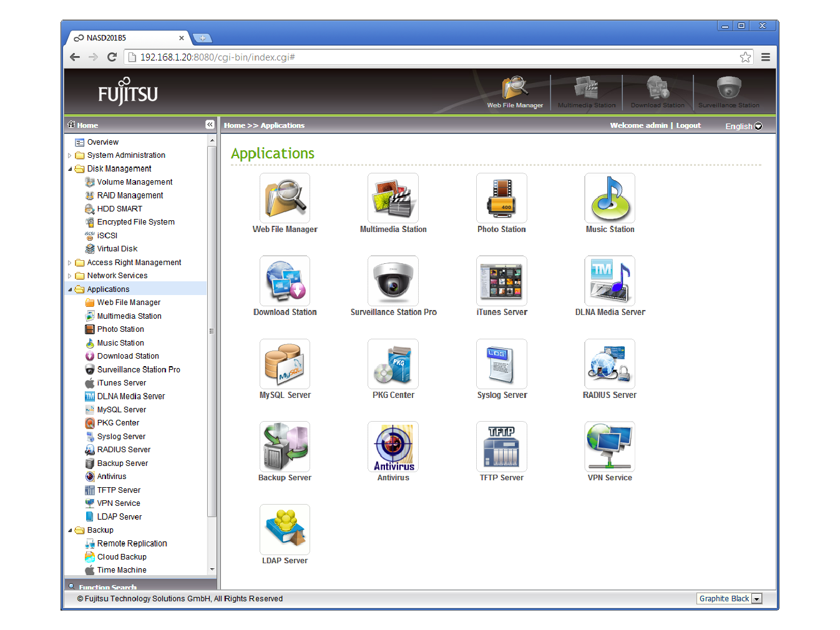Click Download Station shortcut in top banner
The image size is (840, 630).
pyautogui.click(x=658, y=92)
